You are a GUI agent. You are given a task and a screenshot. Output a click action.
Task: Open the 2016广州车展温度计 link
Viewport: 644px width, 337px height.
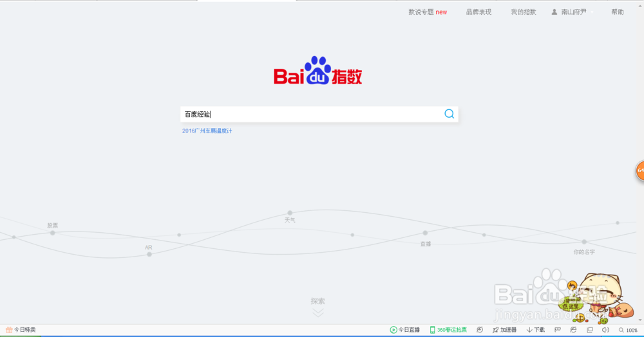click(x=207, y=131)
